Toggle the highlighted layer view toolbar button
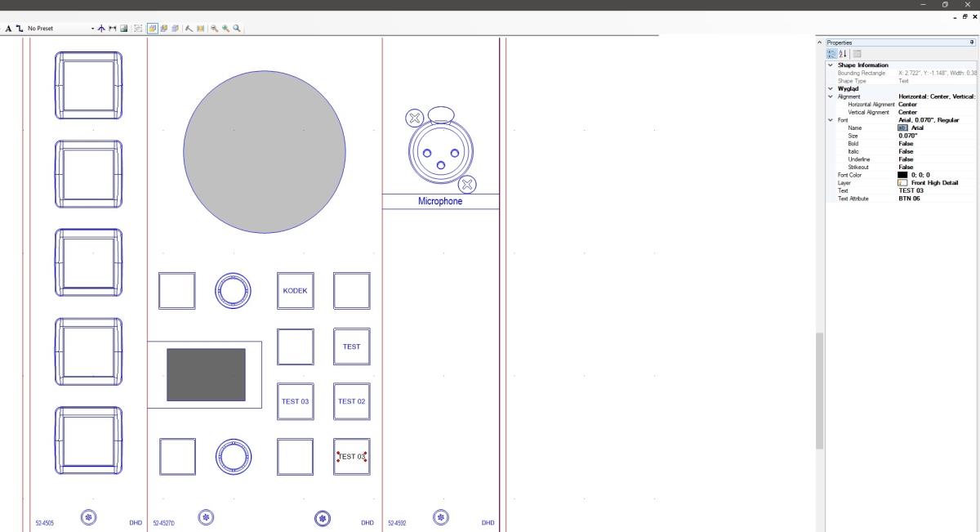Image resolution: width=980 pixels, height=532 pixels. tap(152, 29)
